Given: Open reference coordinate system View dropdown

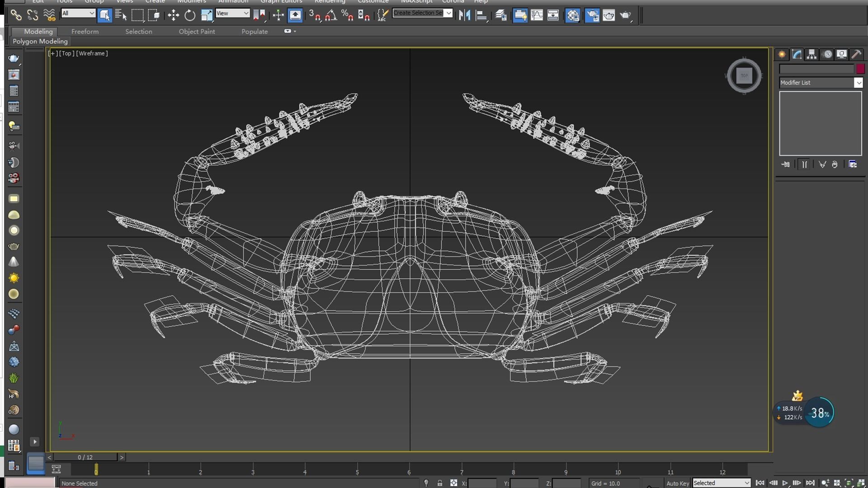Looking at the screenshot, I should tap(233, 13).
